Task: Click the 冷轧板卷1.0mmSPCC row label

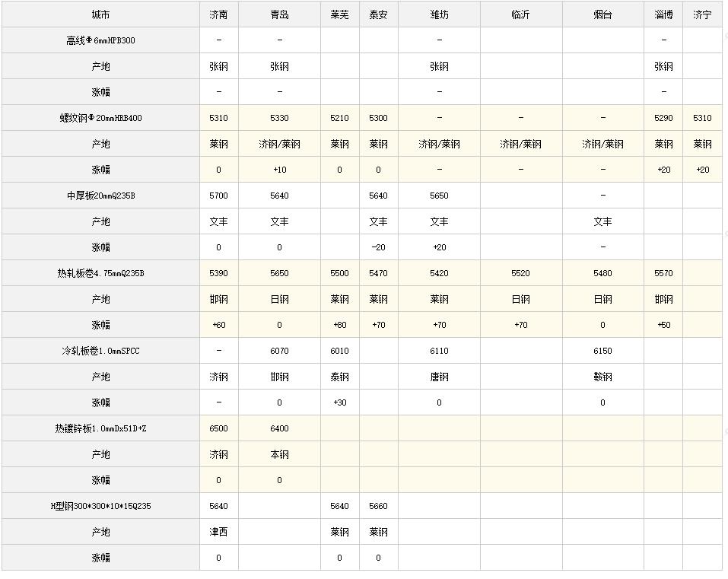Action: point(100,351)
